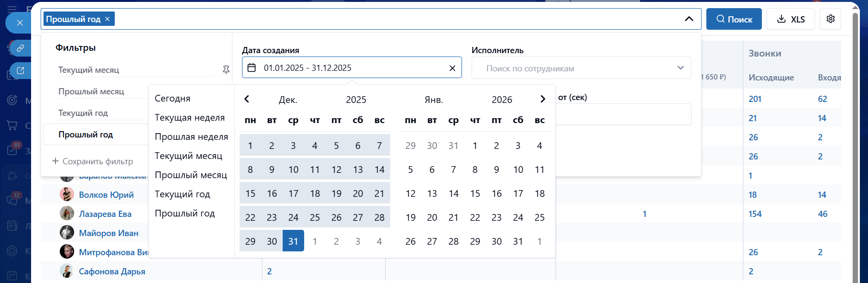
Task: Click the 'от (сек)' input field
Action: coord(624,114)
